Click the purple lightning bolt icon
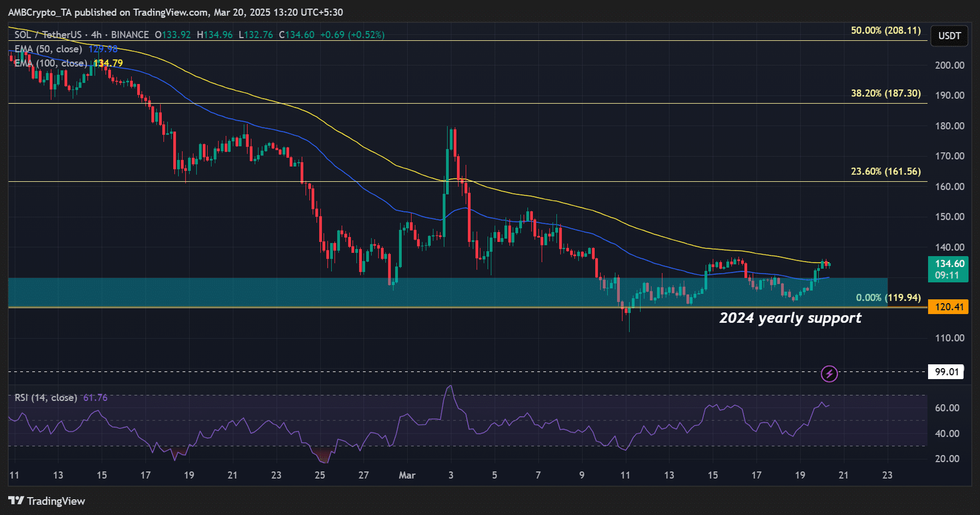 pos(829,374)
